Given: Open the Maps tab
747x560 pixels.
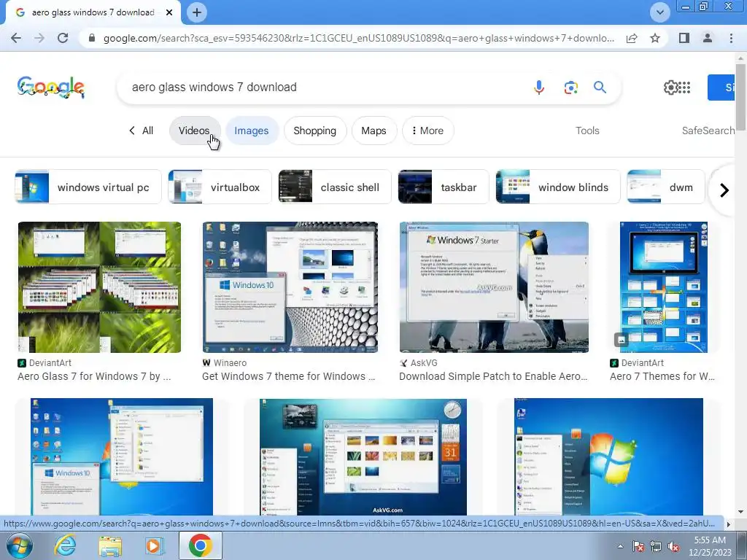Looking at the screenshot, I should click(x=373, y=131).
